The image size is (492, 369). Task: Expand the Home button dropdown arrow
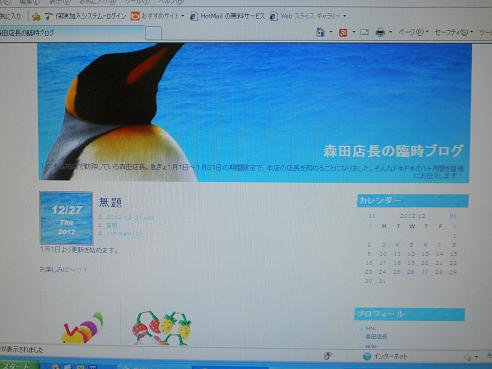click(331, 32)
